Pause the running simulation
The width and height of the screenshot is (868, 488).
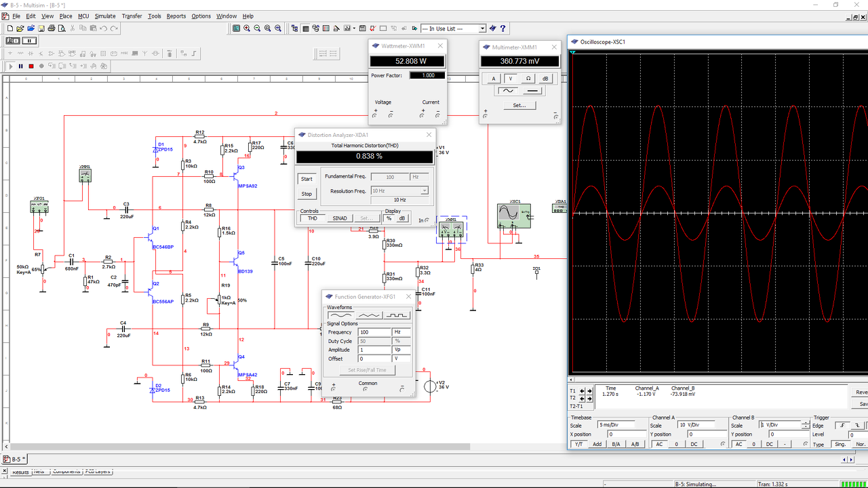(x=21, y=66)
